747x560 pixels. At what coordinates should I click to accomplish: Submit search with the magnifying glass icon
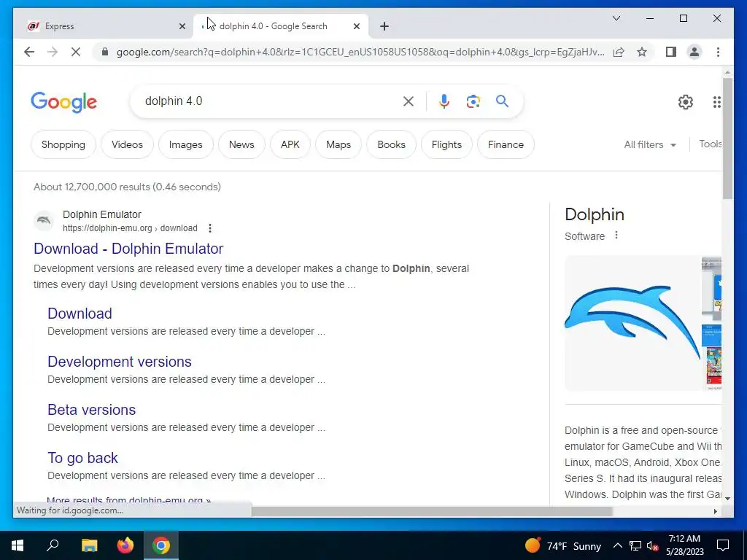pos(502,101)
